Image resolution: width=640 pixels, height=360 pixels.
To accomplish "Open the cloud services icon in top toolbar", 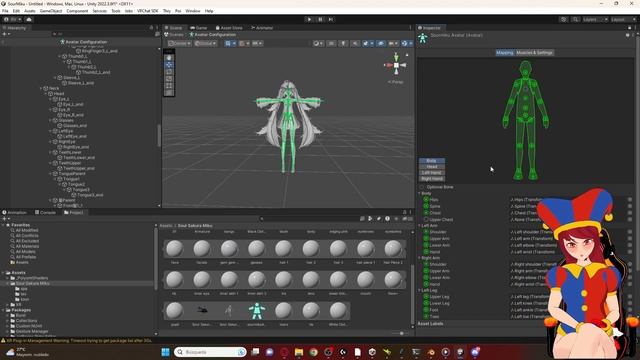I will 29,19.
